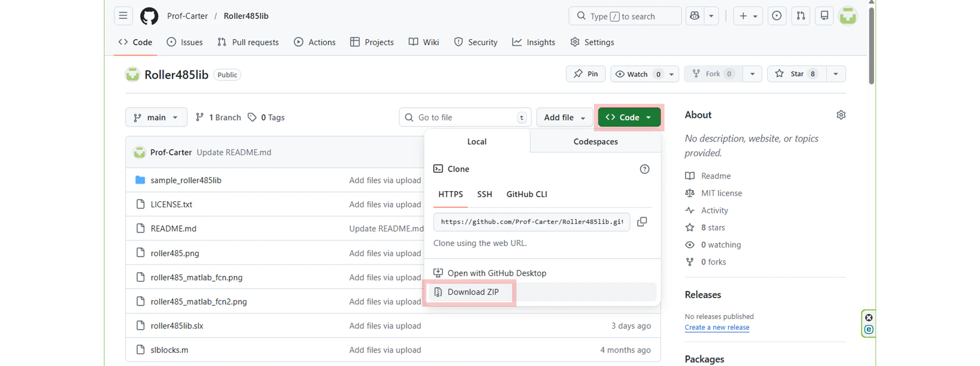Click Create a new release link
The width and height of the screenshot is (980, 366).
pos(717,327)
